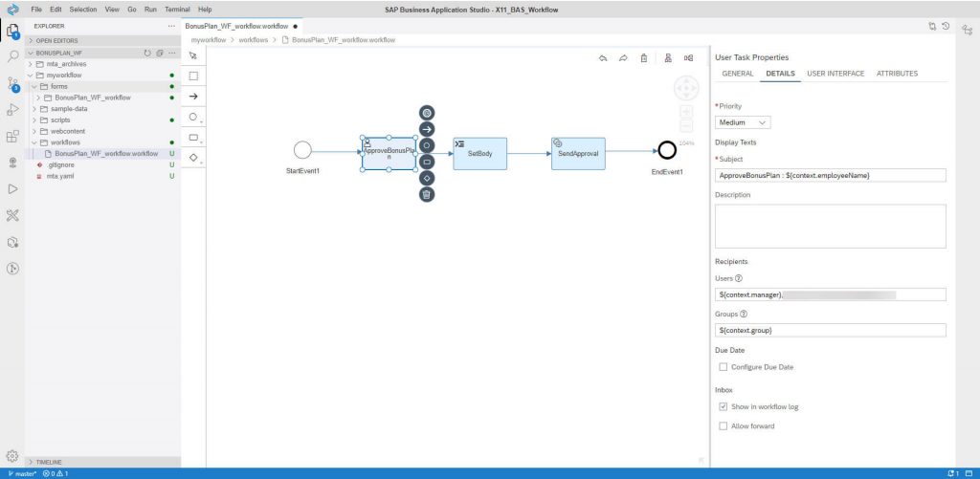The image size is (980, 479).
Task: Click the add event circle in context pad
Action: (426, 145)
